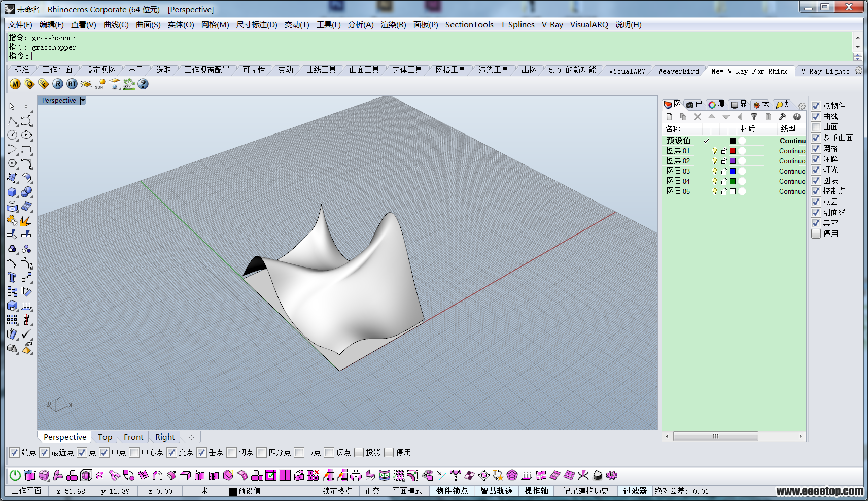Add a new viewport tab with plus

pos(191,437)
